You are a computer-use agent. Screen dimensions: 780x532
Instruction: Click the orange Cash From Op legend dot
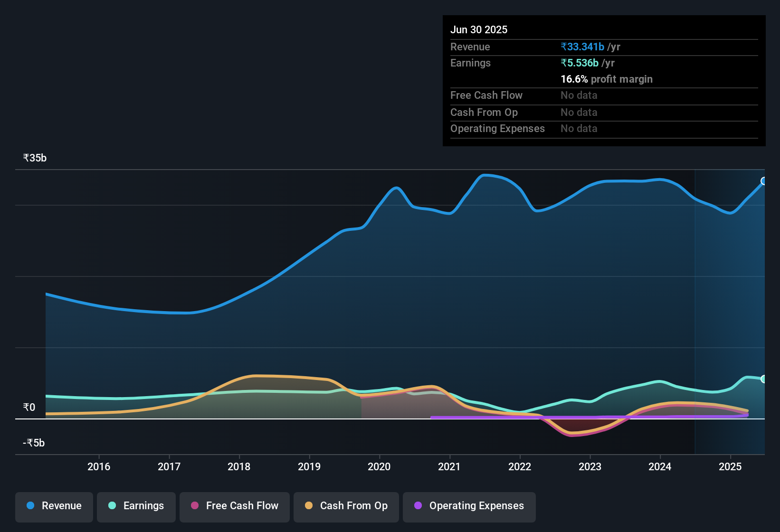pyautogui.click(x=309, y=506)
